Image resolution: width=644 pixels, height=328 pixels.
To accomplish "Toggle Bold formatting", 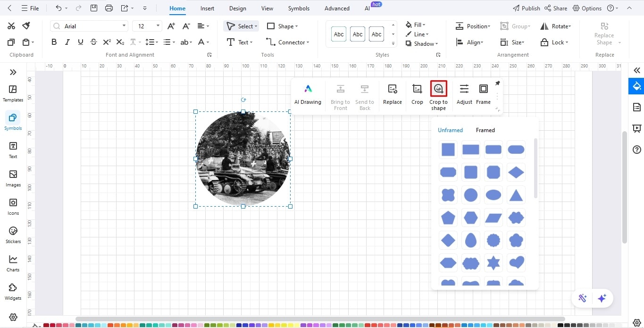I will [x=54, y=42].
